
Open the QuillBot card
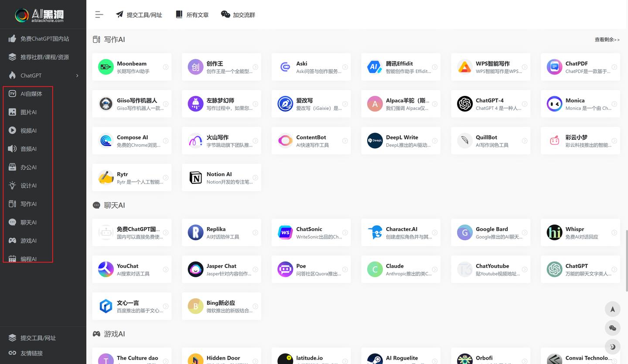coord(491,141)
